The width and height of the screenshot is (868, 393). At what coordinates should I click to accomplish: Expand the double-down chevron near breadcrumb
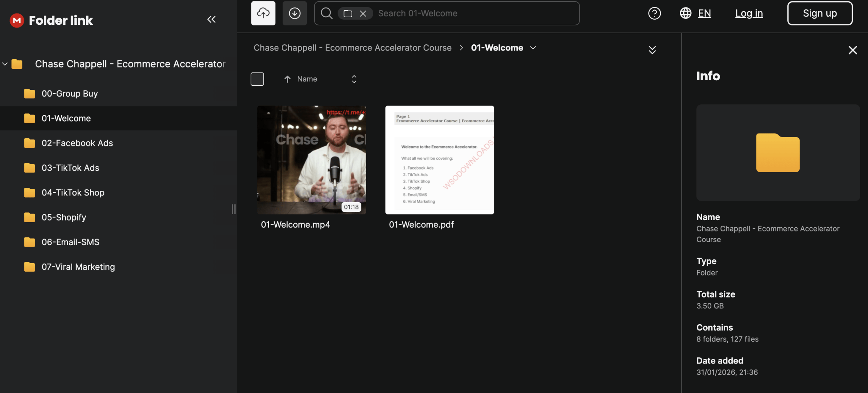652,50
